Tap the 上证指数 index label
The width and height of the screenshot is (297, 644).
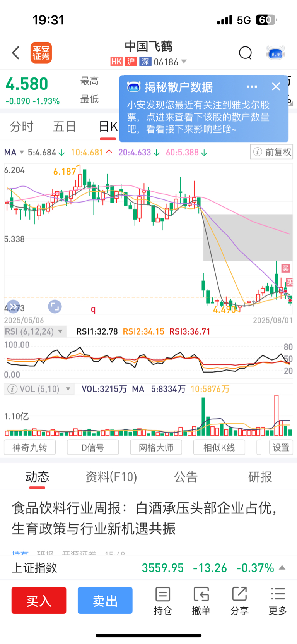click(x=34, y=568)
